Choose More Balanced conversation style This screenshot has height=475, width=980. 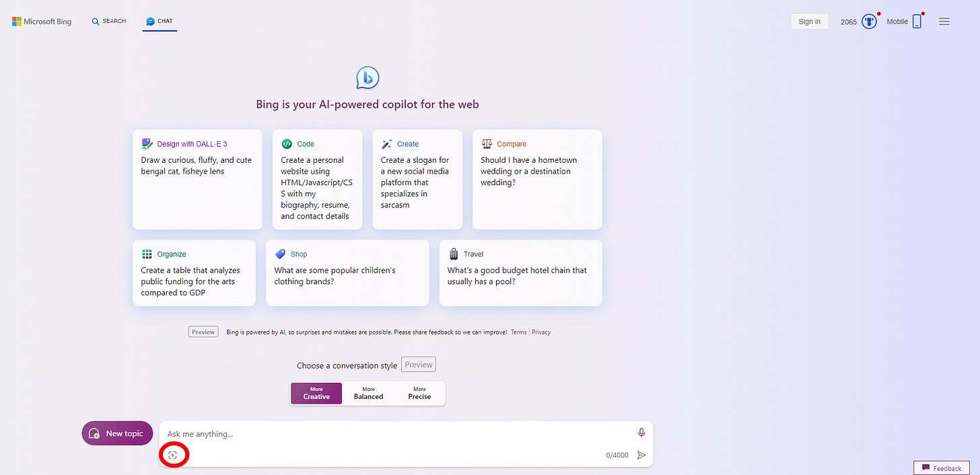coord(368,394)
